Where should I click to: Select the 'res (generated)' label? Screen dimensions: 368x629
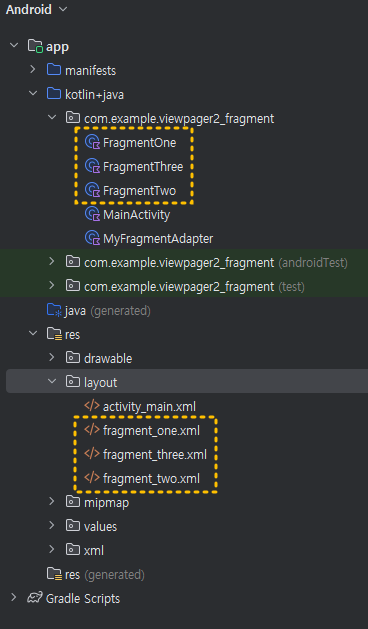pos(105,575)
